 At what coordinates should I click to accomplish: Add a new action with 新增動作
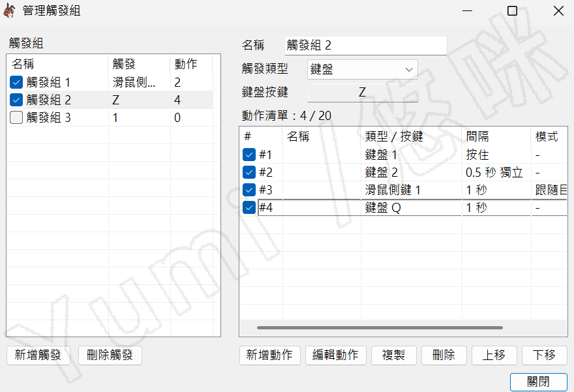[x=270, y=355]
